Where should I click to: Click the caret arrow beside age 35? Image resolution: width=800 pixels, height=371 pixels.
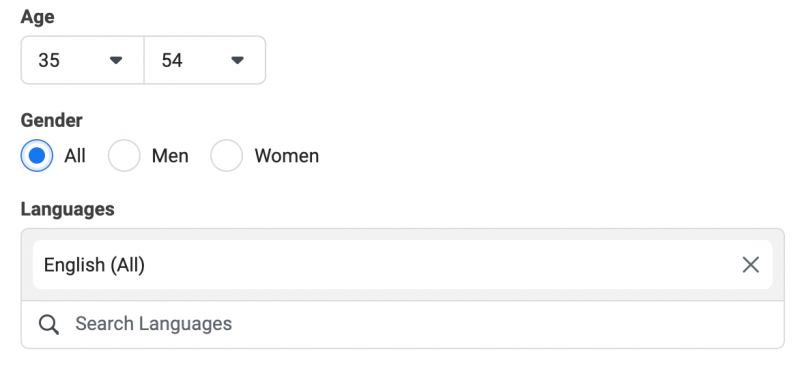tap(116, 60)
